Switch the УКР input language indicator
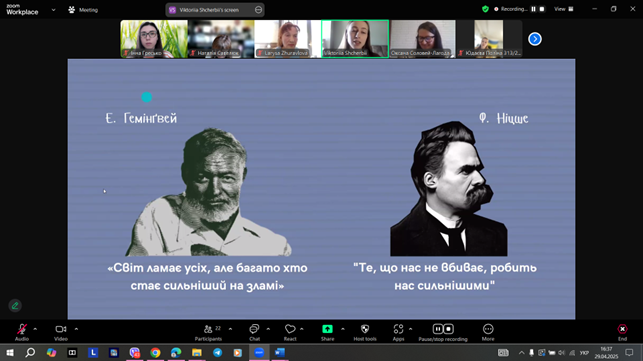Viewport: 643px width, 361px height. point(584,352)
